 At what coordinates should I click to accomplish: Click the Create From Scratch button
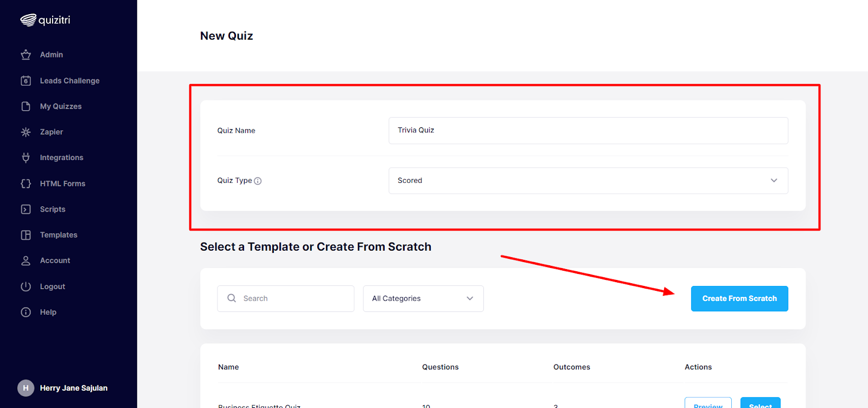(739, 298)
